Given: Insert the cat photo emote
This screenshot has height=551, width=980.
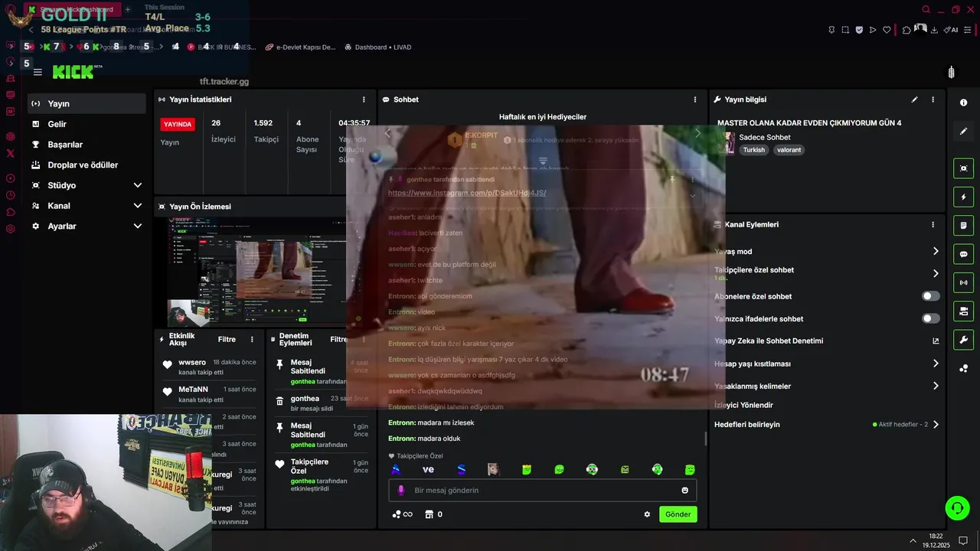Looking at the screenshot, I should pos(494,470).
